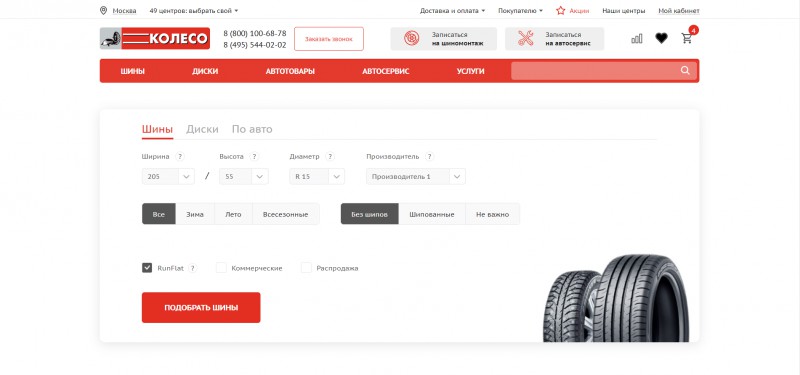Select the Всесезонные option
Viewport: 800px width, 375px height.
pos(286,214)
